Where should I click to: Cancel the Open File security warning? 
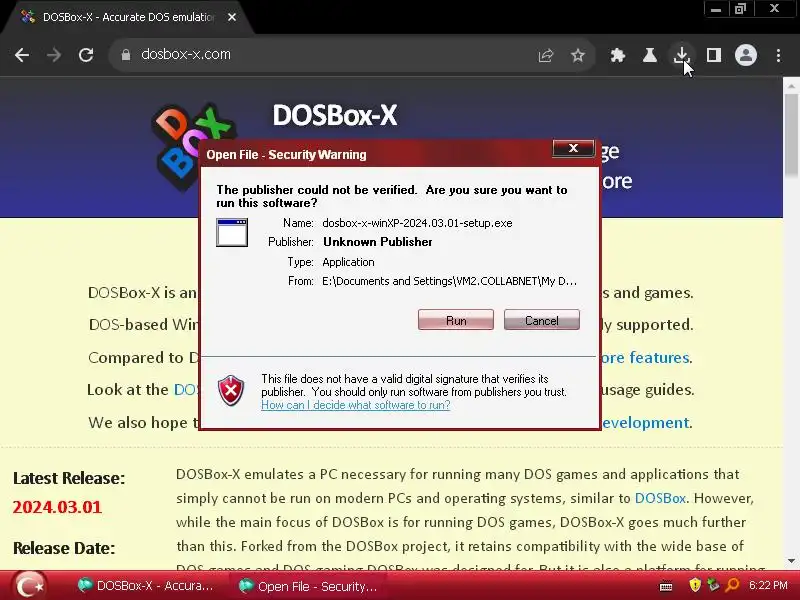tap(541, 320)
